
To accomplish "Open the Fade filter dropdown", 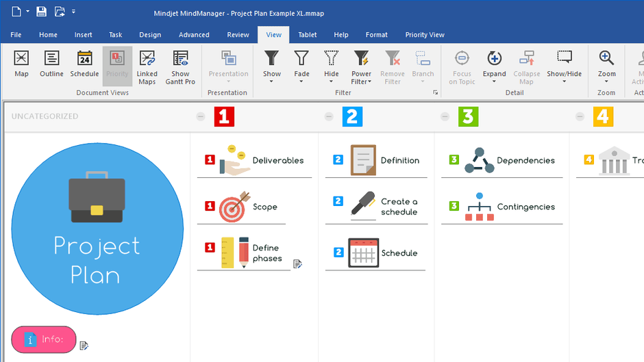I will [301, 66].
